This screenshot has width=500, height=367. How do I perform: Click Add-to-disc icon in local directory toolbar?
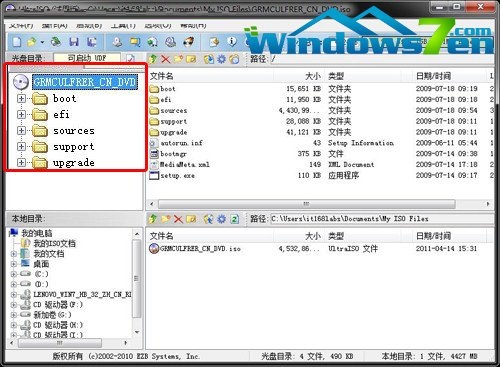(x=209, y=219)
